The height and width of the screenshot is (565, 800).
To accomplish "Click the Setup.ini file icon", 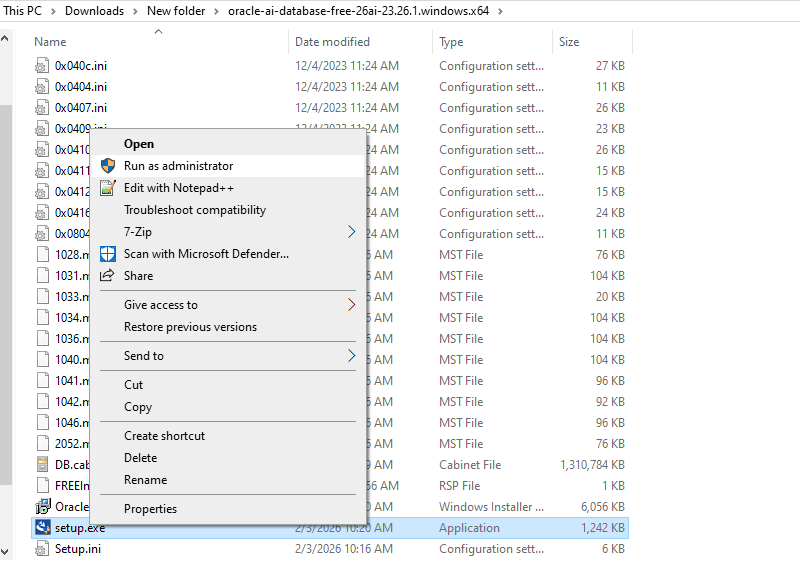I will pos(42,549).
